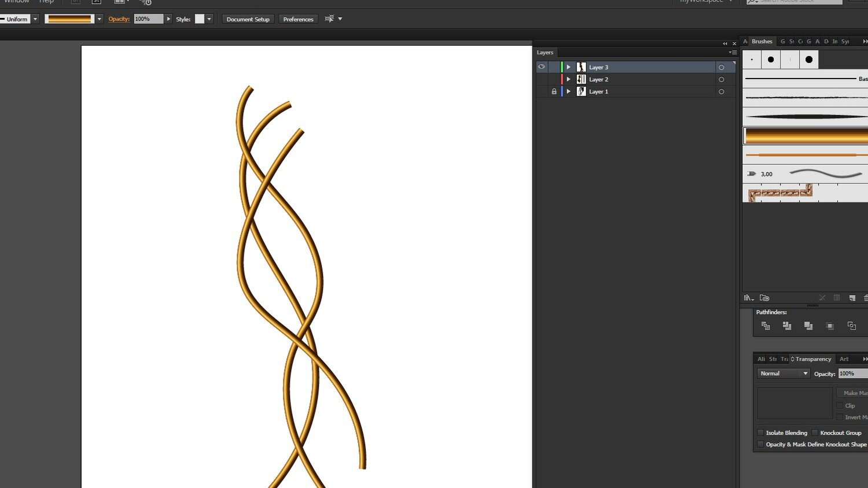Viewport: 868px width, 488px height.
Task: Select rough charcoal brush stroke
Action: pyautogui.click(x=805, y=97)
